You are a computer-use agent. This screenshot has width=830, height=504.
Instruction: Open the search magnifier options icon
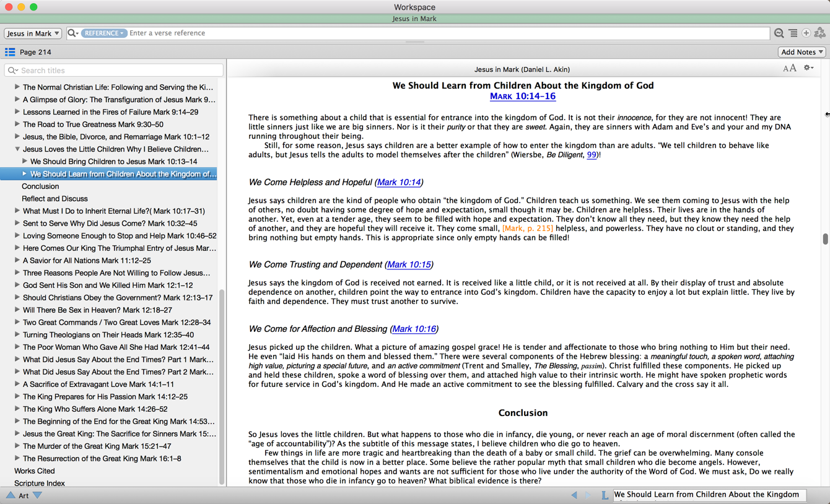pos(73,33)
